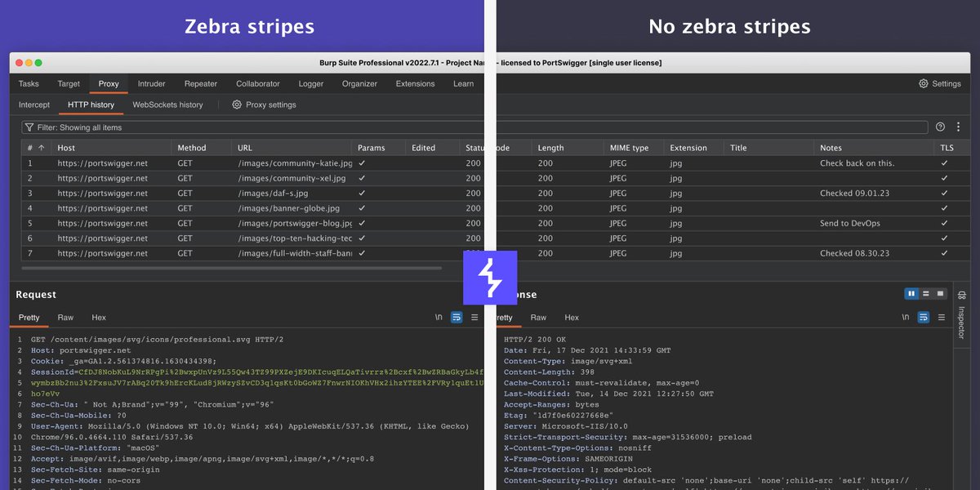Select the Proxy tab
Viewport: 980px width, 490px height.
tap(109, 83)
